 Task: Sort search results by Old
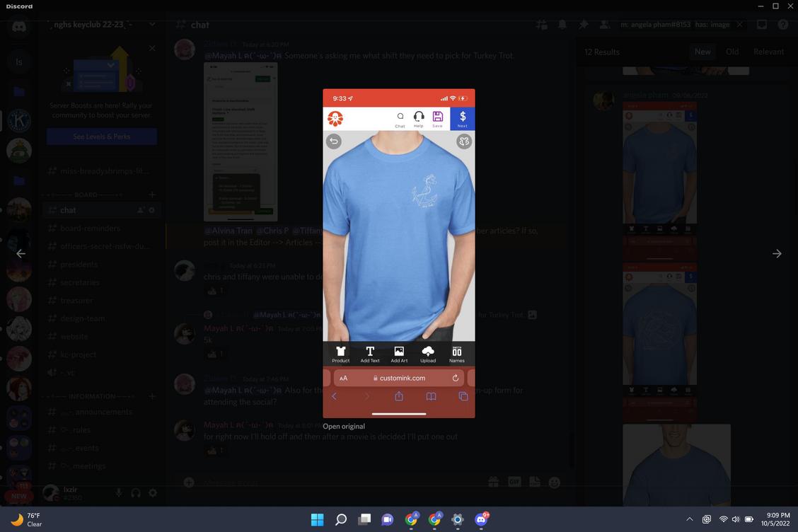(x=731, y=52)
